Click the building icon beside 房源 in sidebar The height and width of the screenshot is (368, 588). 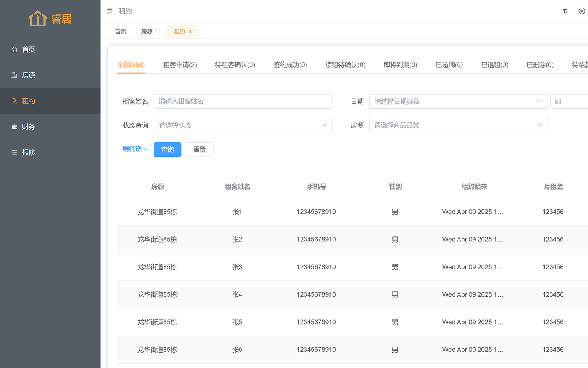coord(14,75)
